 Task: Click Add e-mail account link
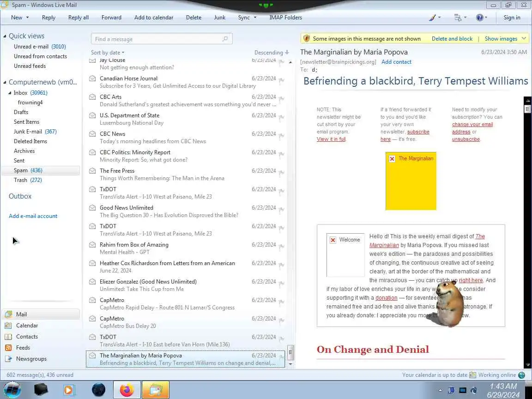point(33,216)
